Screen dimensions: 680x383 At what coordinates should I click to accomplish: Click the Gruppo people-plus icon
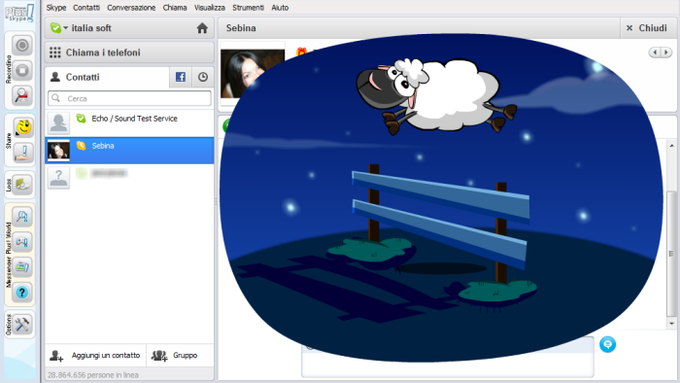click(159, 356)
